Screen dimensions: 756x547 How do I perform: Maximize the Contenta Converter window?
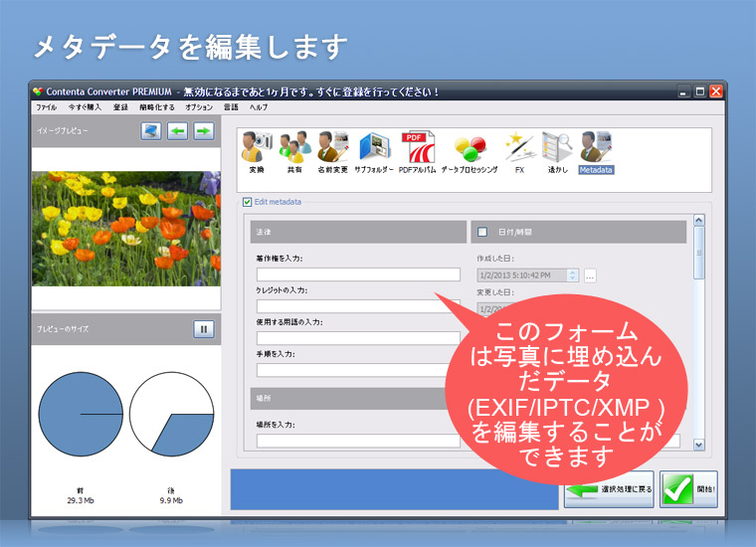click(700, 91)
